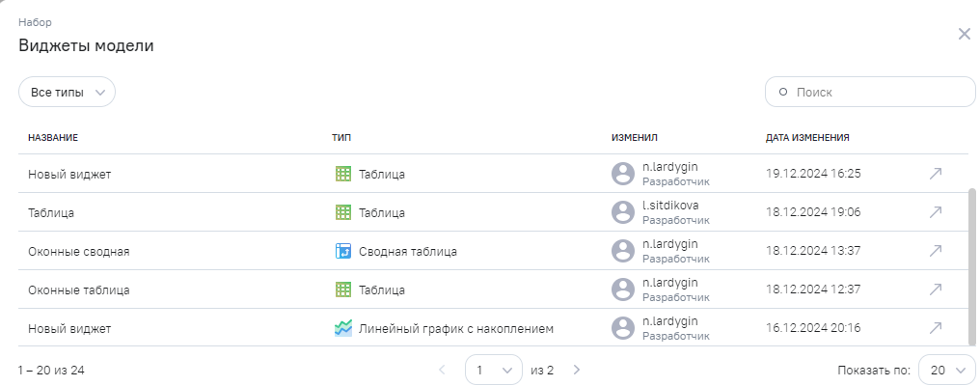Expand the 'Все типы' filter dropdown
The image size is (980, 386).
[67, 92]
